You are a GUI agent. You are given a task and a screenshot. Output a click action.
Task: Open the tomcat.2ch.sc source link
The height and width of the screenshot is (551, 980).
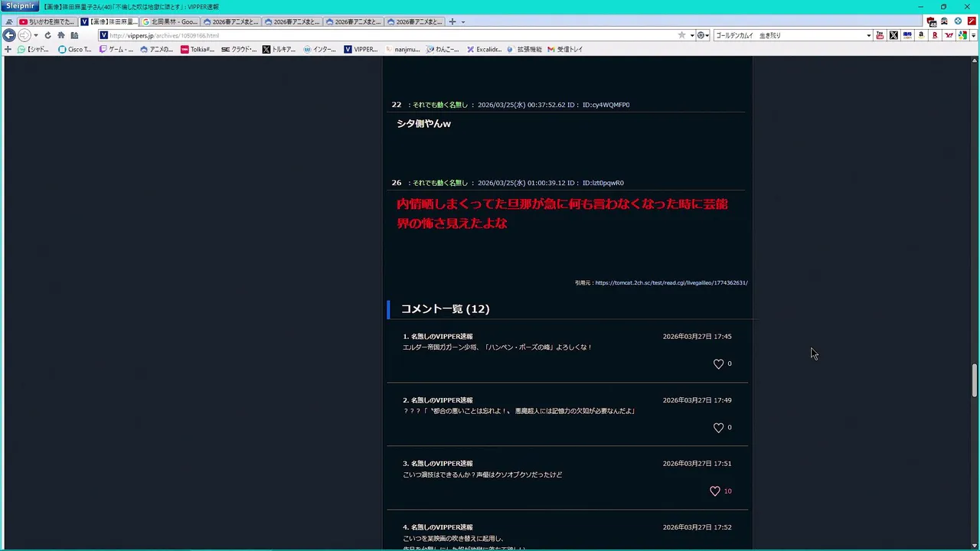(x=671, y=283)
